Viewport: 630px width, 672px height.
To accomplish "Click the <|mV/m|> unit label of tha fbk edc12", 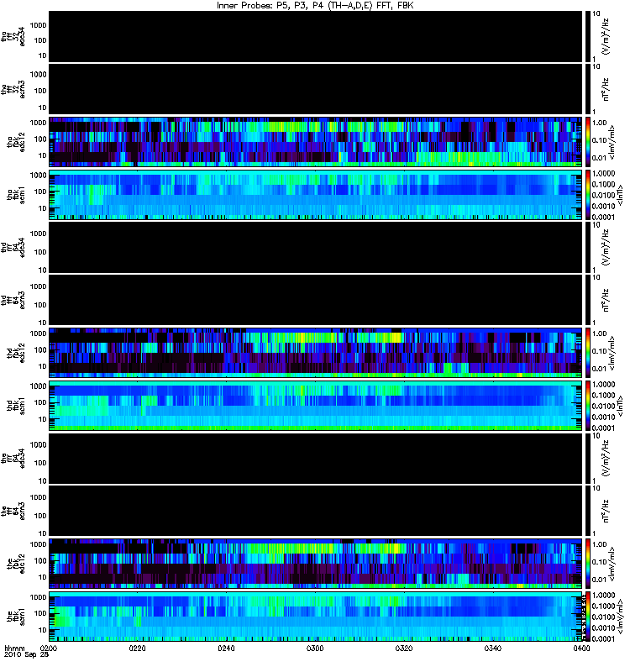I will [612, 142].
